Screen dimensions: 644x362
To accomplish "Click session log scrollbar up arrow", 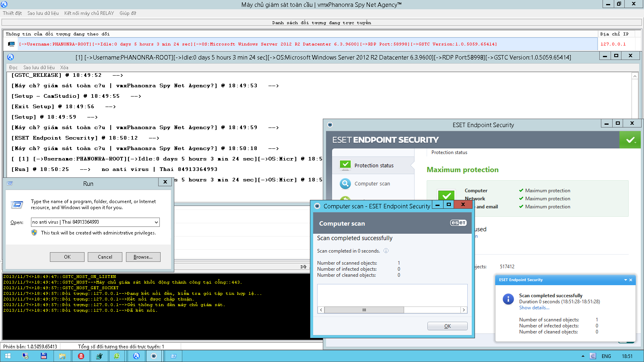I will click(x=635, y=76).
